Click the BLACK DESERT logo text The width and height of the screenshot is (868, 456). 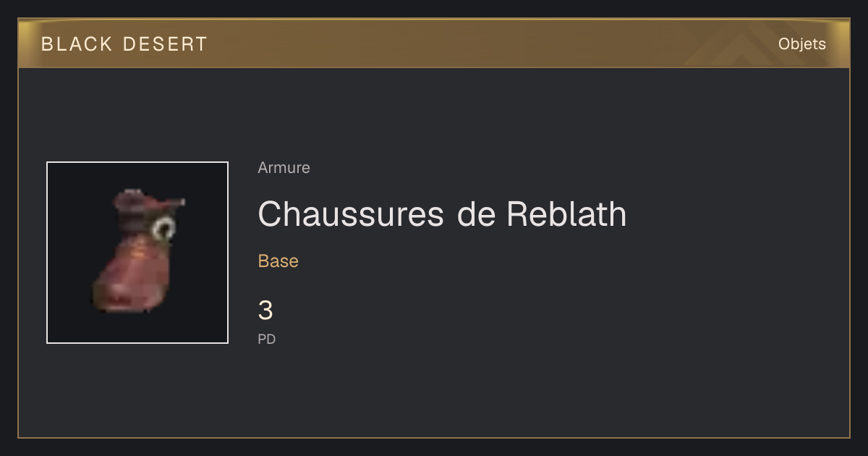[124, 44]
